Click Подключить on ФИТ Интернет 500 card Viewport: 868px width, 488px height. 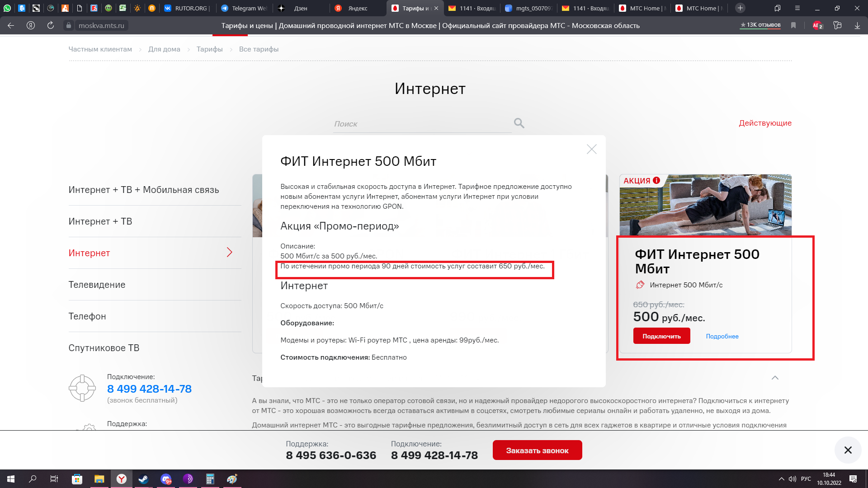[661, 336]
